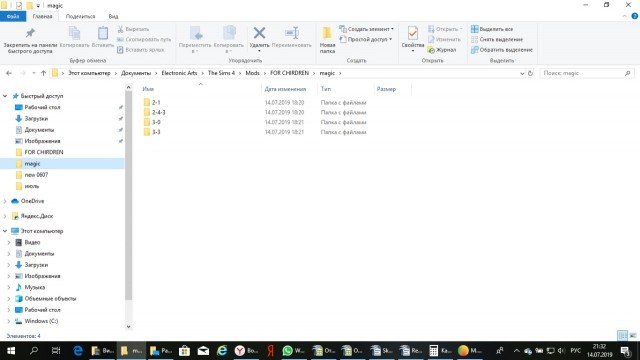Image resolution: width=640 pixels, height=360 pixels.
Task: Sort by the Тип column header
Action: pyautogui.click(x=326, y=89)
